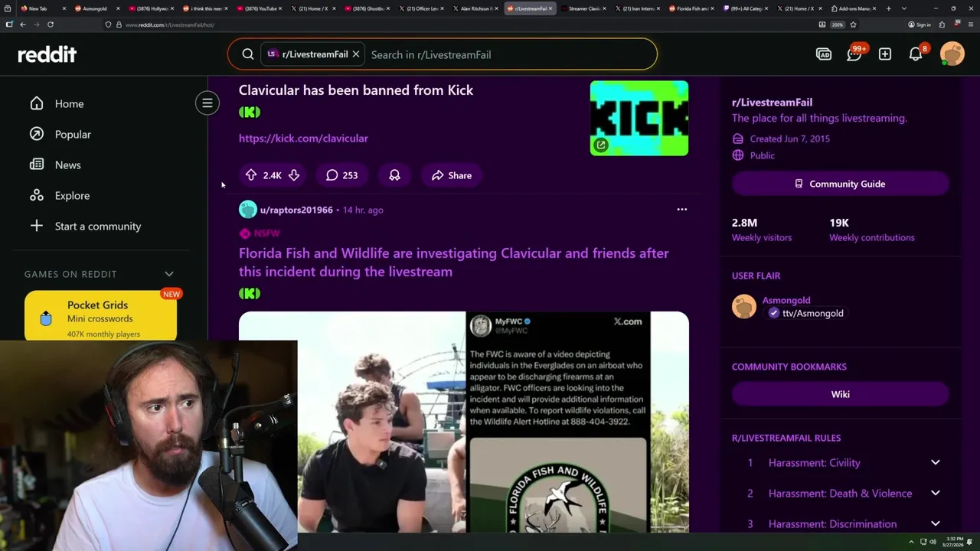The height and width of the screenshot is (551, 980).
Task: Click the r/LivestreamFail community name
Action: pyautogui.click(x=772, y=102)
